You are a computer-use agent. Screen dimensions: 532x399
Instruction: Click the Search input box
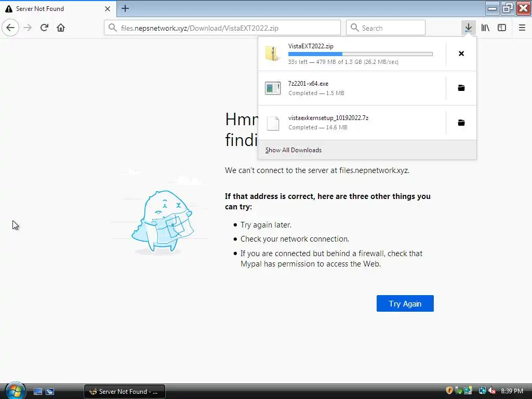pyautogui.click(x=386, y=28)
